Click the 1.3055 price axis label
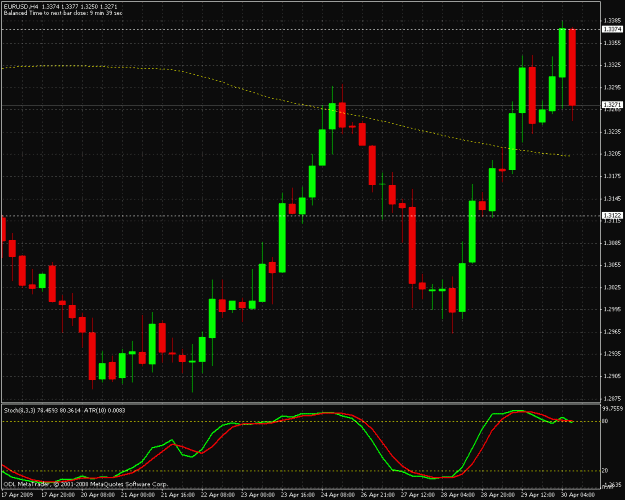Viewport: 625px width, 500px height. (x=612, y=265)
